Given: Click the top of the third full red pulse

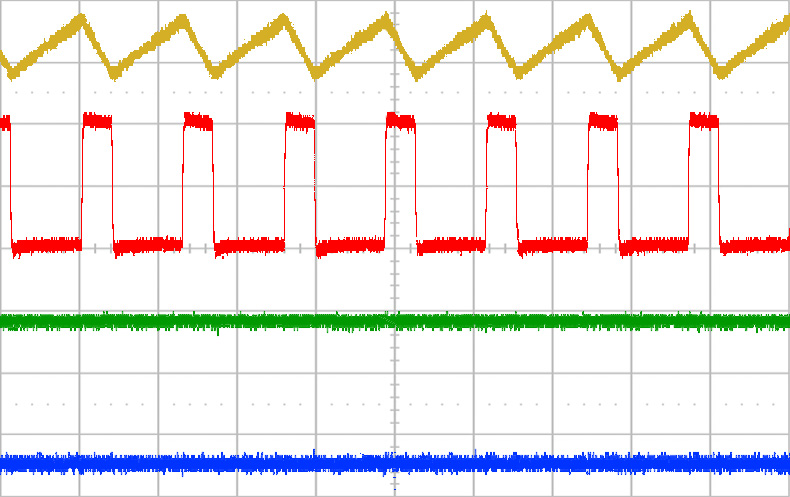Looking at the screenshot, I should click(300, 121).
